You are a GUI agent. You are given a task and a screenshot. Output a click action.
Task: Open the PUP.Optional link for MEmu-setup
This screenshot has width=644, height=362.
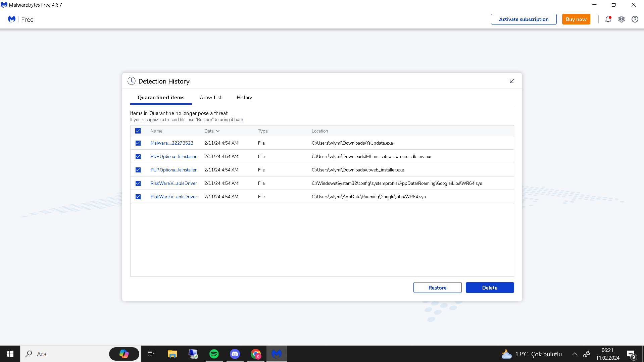tap(174, 156)
